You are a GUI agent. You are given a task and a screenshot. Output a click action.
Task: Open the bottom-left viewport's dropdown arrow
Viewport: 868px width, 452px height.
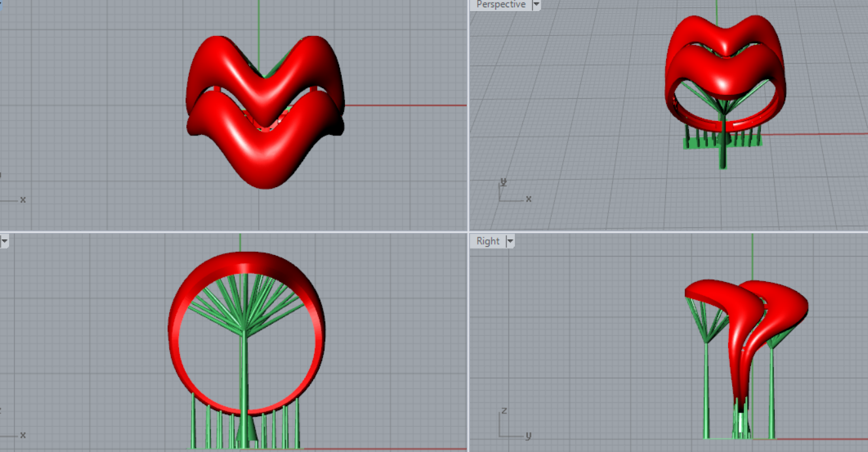coord(5,241)
